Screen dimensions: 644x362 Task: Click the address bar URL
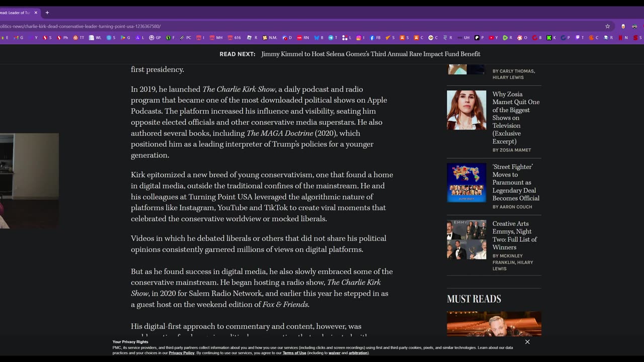click(x=80, y=26)
